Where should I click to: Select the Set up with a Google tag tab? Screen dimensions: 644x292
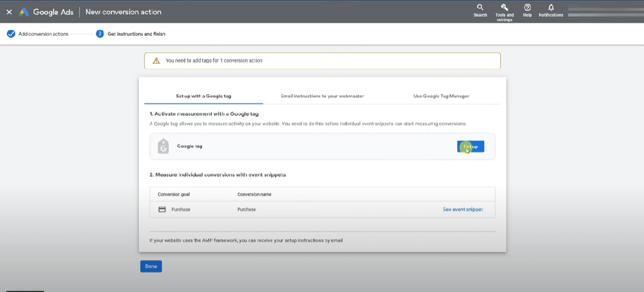pyautogui.click(x=203, y=96)
